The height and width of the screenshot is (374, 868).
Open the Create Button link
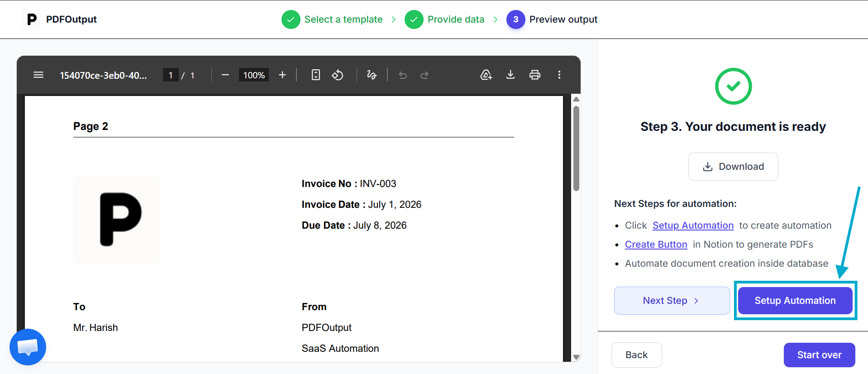pos(656,245)
